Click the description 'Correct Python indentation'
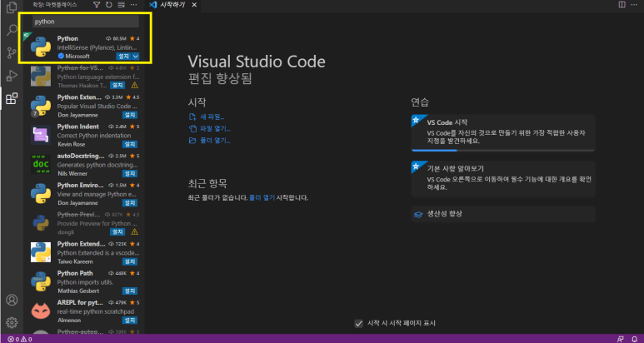 [x=94, y=136]
